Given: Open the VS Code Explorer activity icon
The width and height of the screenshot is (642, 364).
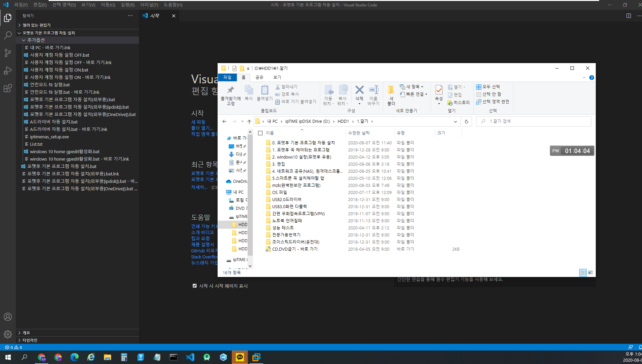Looking at the screenshot, I should point(8,18).
